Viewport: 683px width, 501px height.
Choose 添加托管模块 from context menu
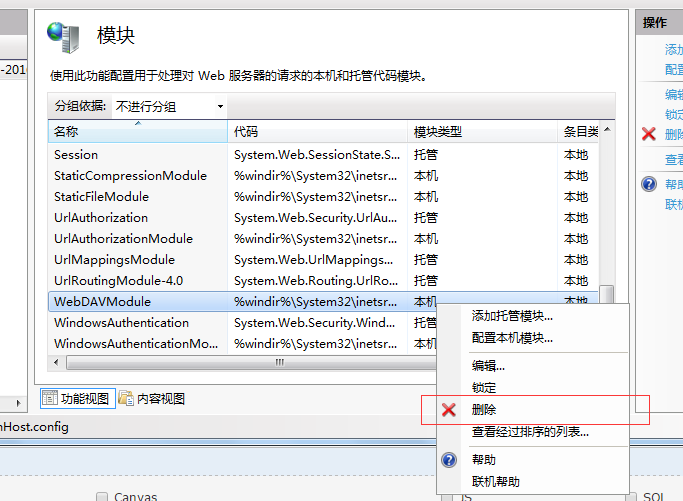point(512,316)
